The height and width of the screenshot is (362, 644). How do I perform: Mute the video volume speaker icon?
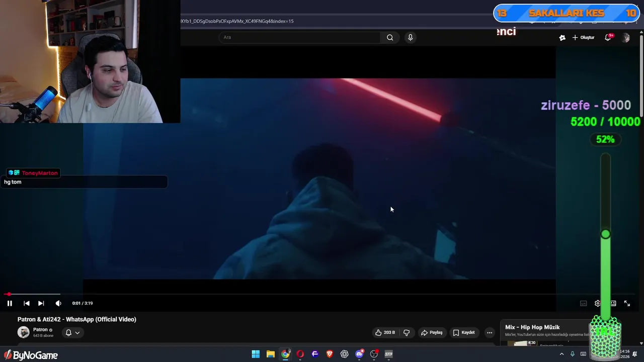coord(58,303)
